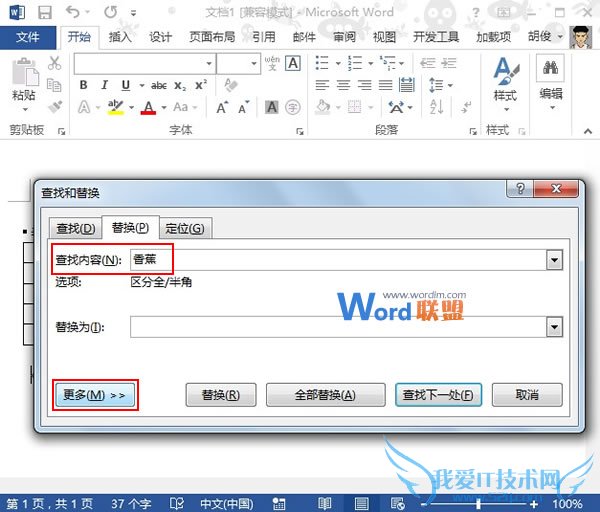Click the enclosed character icon

[x=293, y=107]
